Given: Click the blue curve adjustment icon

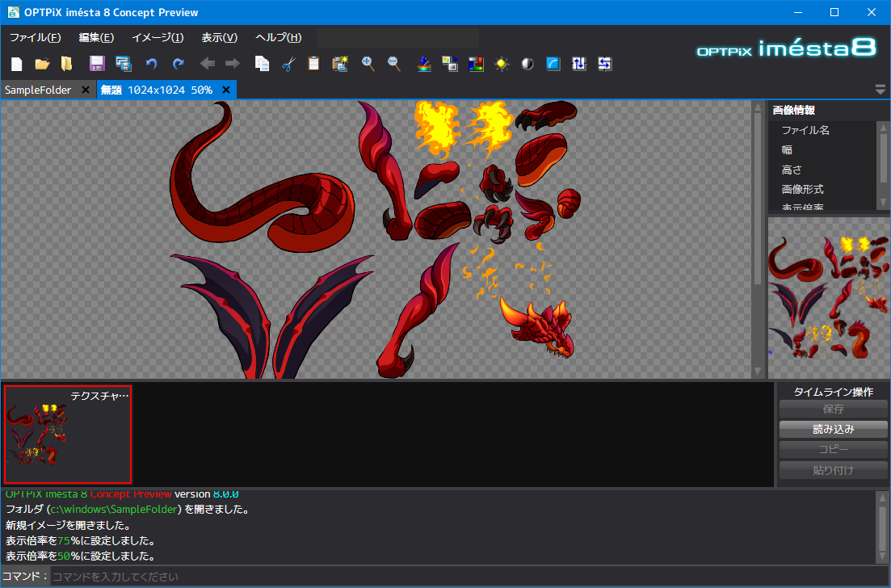Looking at the screenshot, I should point(553,64).
